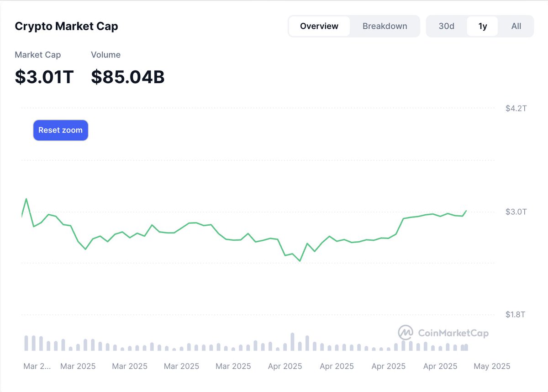Click the Market Cap label
Image resolution: width=548 pixels, height=392 pixels.
coord(37,55)
